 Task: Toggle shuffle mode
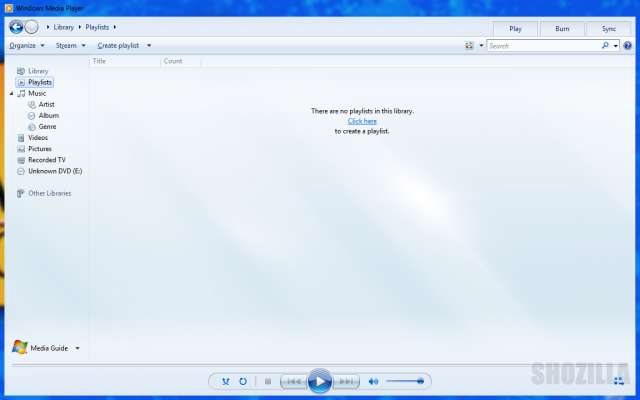225,382
